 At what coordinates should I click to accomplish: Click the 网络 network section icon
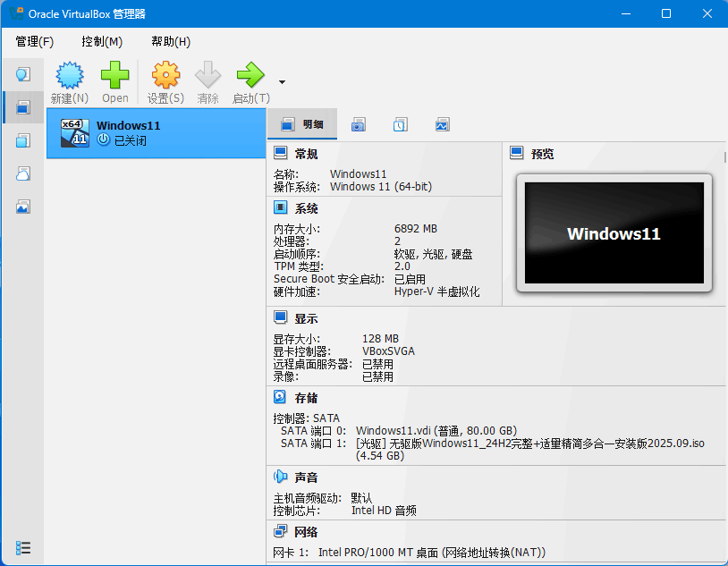[x=280, y=531]
